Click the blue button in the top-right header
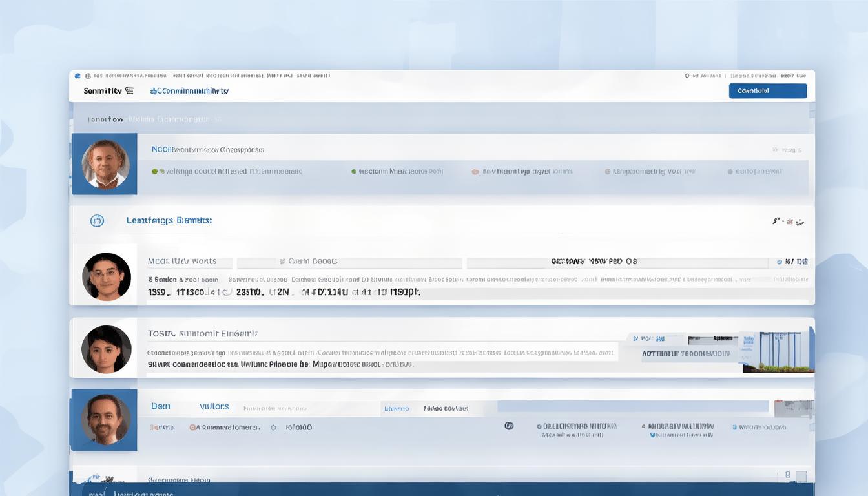 767,91
